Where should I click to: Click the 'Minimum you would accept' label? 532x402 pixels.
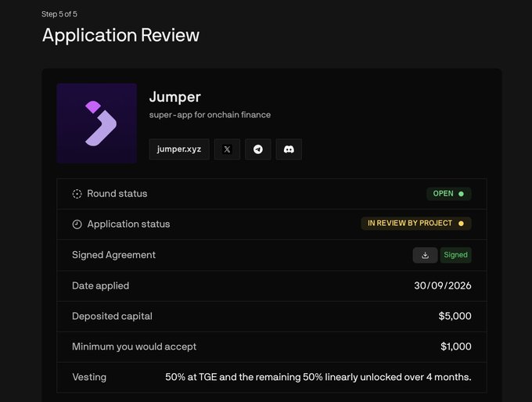(134, 346)
